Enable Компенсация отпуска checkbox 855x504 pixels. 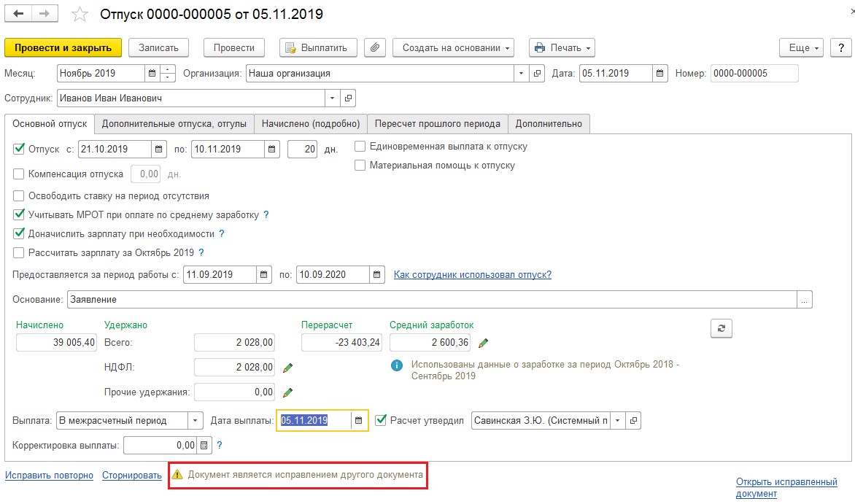19,174
